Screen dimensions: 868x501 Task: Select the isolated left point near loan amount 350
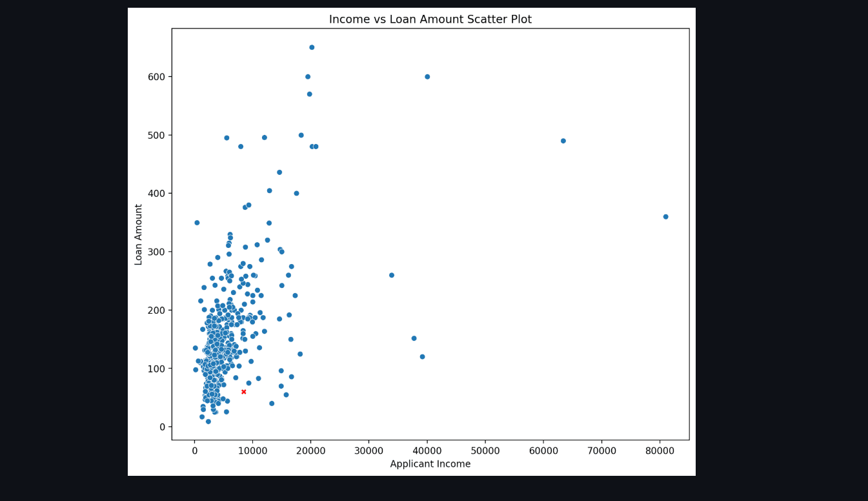click(x=197, y=223)
